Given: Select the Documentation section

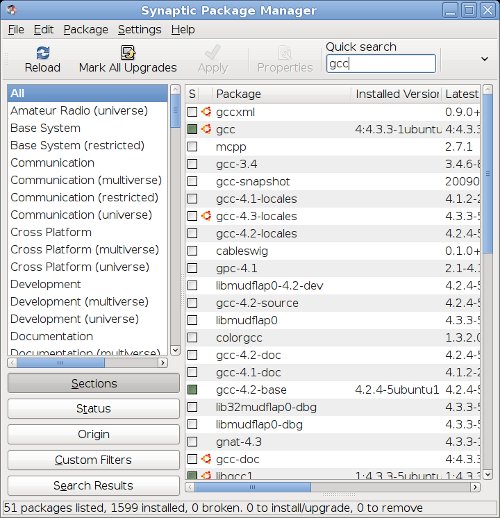Looking at the screenshot, I should [x=87, y=336].
